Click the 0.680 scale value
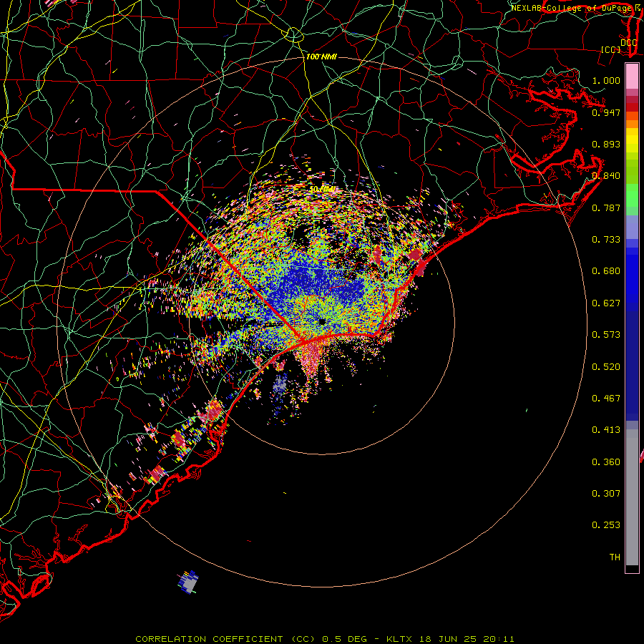This screenshot has width=644, height=644. tap(606, 271)
